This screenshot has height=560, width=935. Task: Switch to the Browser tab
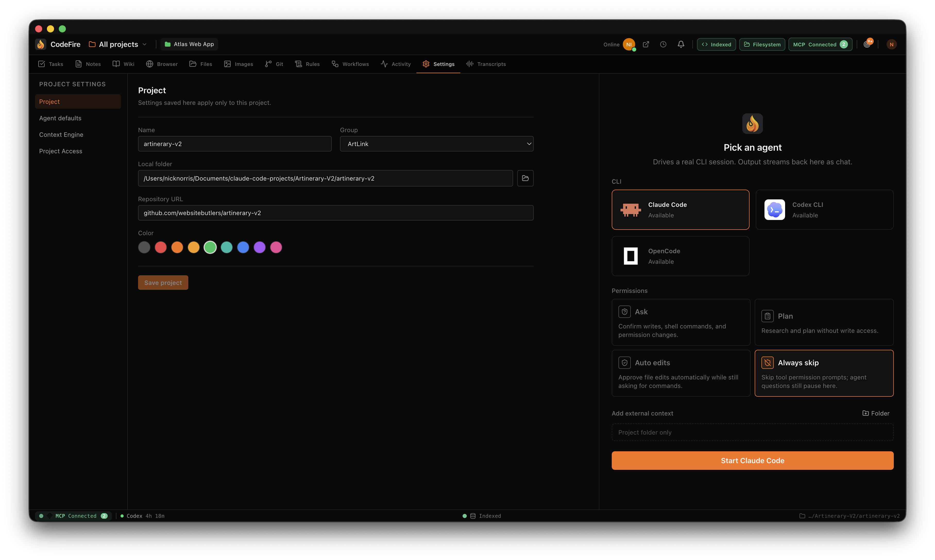(162, 64)
